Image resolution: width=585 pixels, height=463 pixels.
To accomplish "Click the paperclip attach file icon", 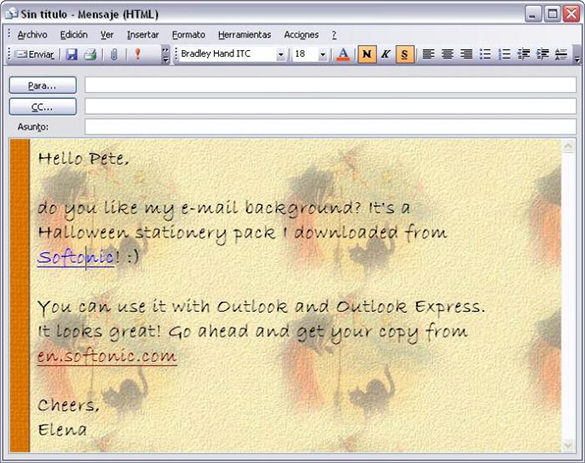I will pyautogui.click(x=114, y=54).
